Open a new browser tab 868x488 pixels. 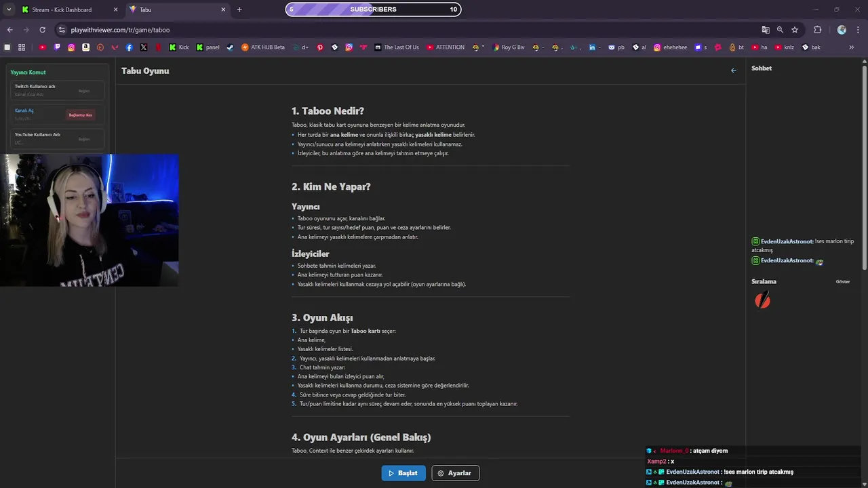tap(239, 9)
